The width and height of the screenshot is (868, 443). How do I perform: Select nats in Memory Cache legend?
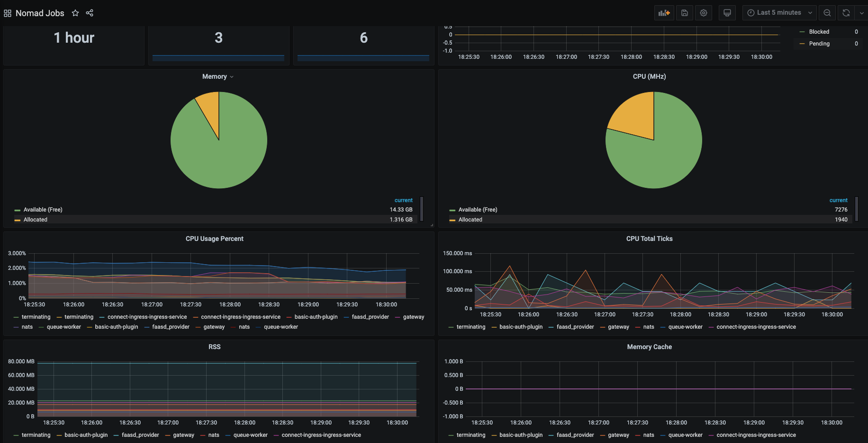[649, 435]
